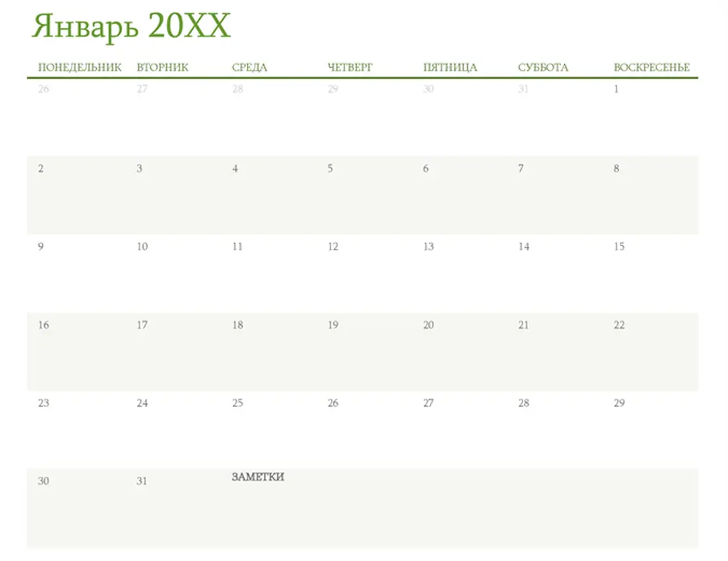Pick date 20 in the calendar
This screenshot has width=728, height=561.
click(x=428, y=325)
